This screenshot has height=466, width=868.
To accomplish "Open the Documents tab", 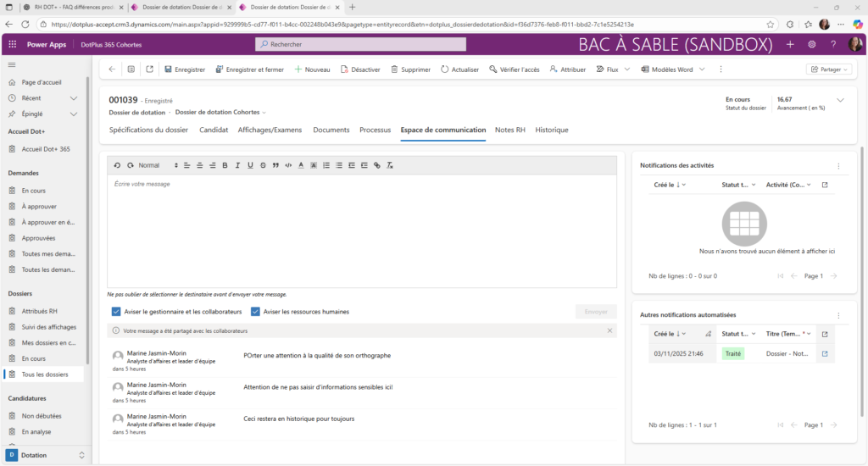I will pos(331,130).
